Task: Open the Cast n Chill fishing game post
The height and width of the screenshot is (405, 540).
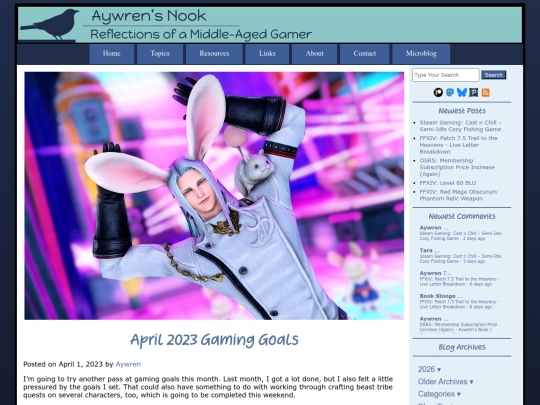Action: pos(460,126)
